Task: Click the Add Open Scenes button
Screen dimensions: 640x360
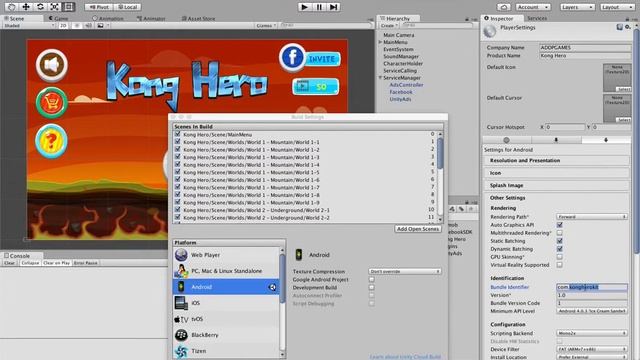Action: [418, 229]
